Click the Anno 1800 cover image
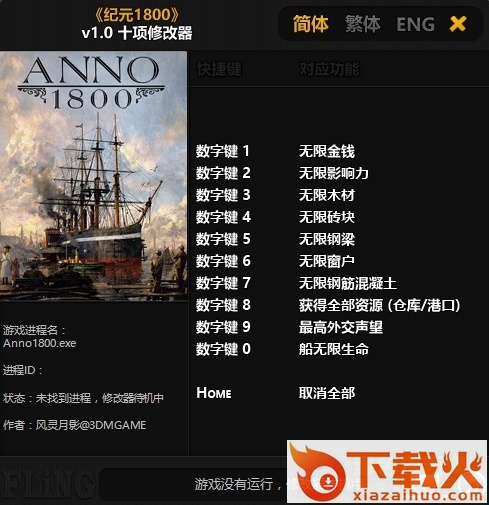The width and height of the screenshot is (489, 505). [x=93, y=176]
